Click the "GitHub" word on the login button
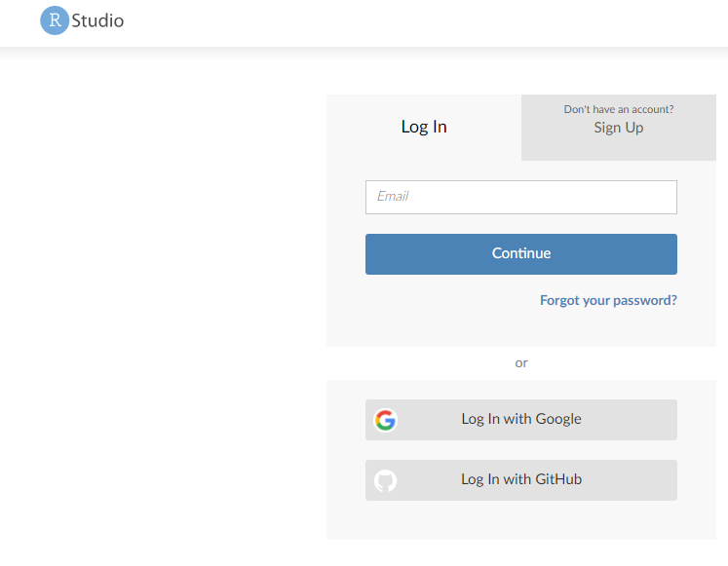728x566 pixels. click(558, 479)
